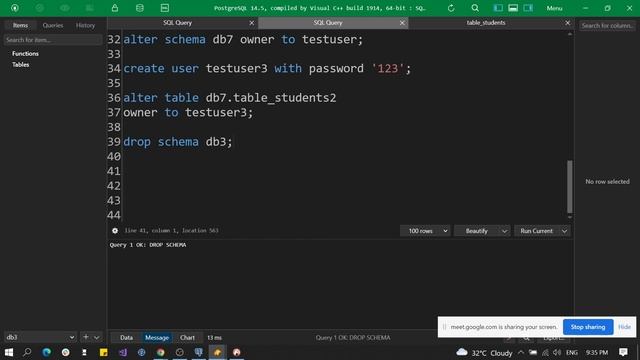Image resolution: width=640 pixels, height=360 pixels.
Task: Expand the arrow beside the plus button
Action: pyautogui.click(x=97, y=338)
